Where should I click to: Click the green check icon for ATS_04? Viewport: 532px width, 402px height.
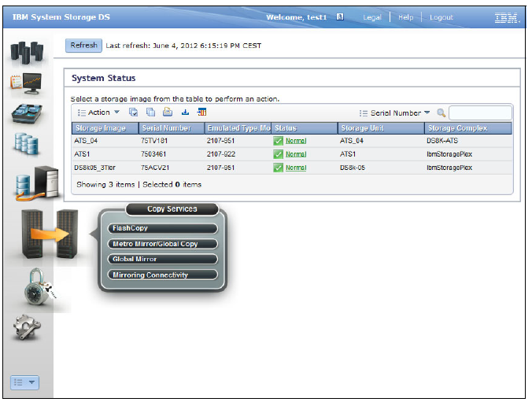[279, 141]
